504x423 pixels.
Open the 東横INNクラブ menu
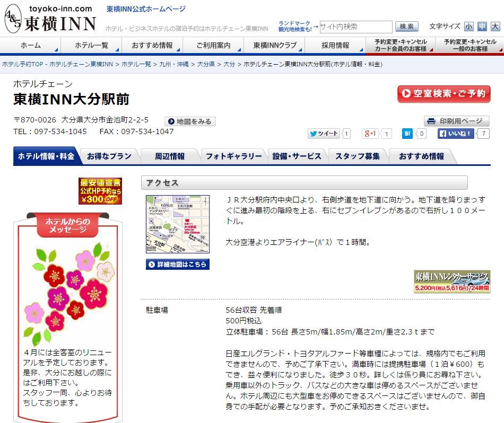[274, 45]
